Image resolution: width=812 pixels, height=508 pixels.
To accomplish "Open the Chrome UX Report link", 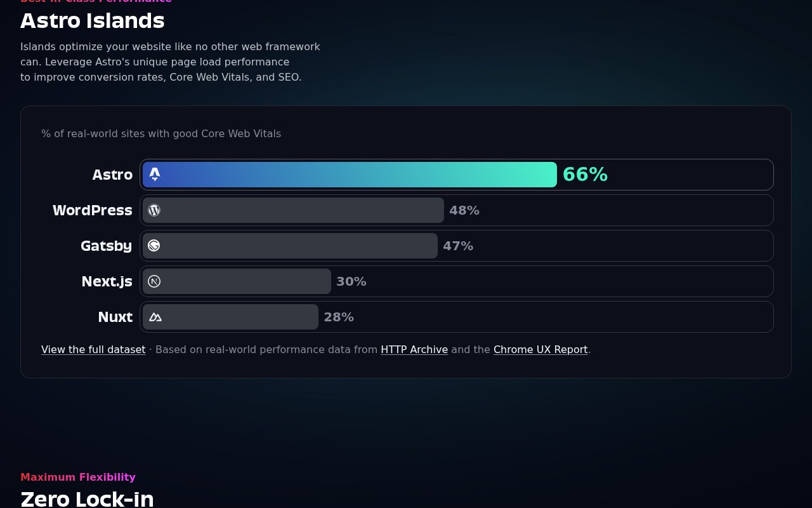I will (x=540, y=349).
